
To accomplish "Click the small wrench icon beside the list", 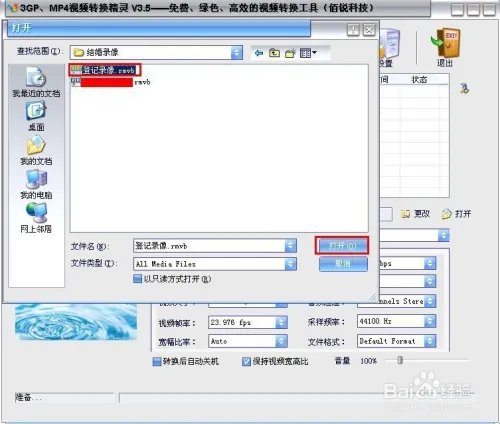I will tap(464, 88).
